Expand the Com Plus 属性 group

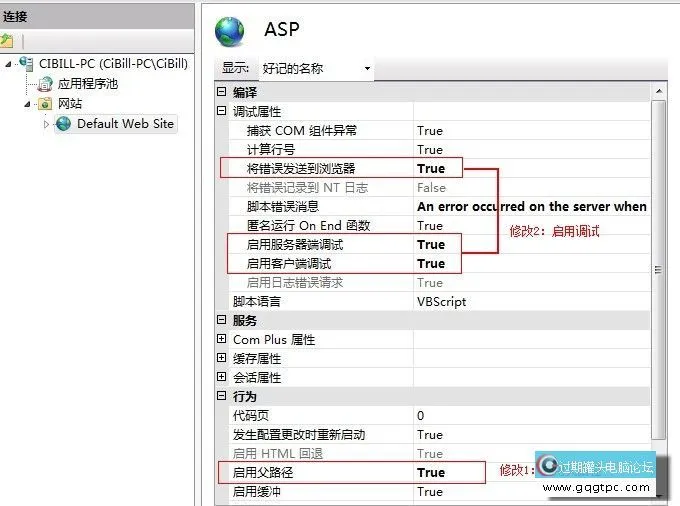(221, 340)
